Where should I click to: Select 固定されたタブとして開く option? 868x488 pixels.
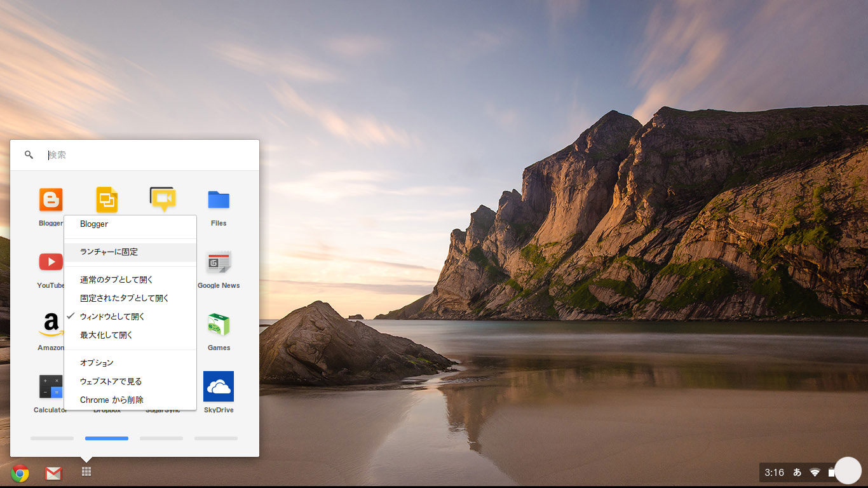click(x=130, y=298)
